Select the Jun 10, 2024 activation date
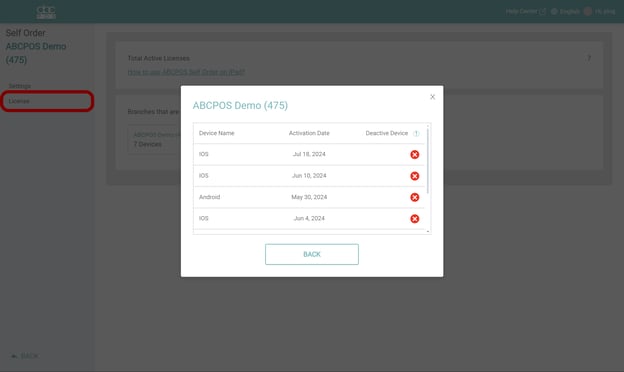Screen dimensions: 624x372 (309, 176)
